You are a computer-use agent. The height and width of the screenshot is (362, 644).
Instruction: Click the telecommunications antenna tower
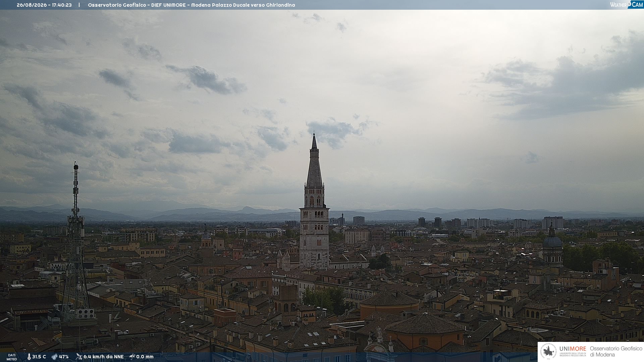75,241
